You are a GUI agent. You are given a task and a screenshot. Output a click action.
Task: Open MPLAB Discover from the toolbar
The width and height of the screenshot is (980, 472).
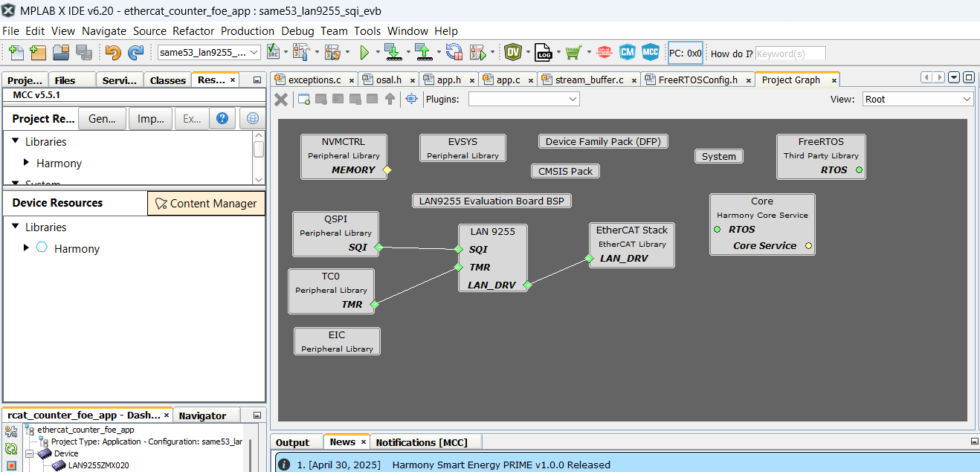click(x=603, y=52)
